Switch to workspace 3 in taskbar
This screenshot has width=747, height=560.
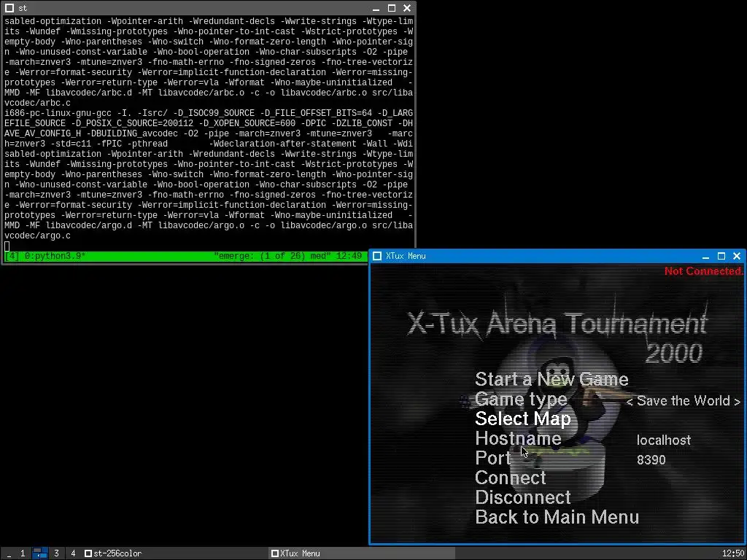[56, 553]
